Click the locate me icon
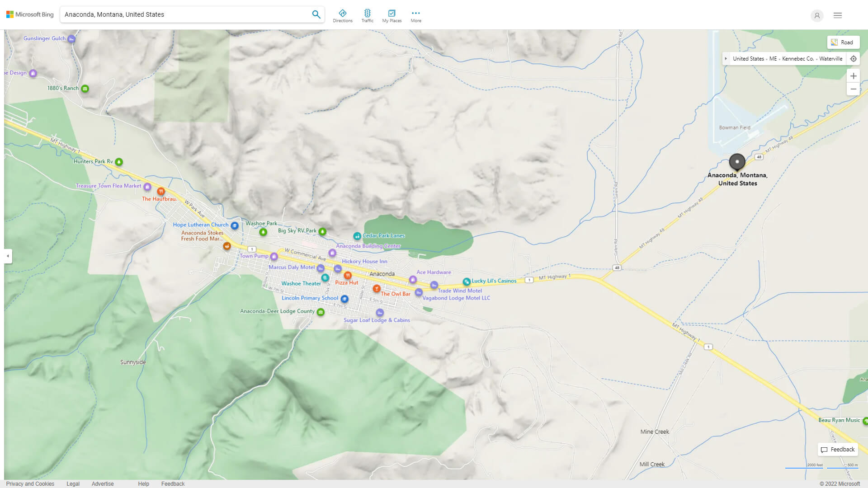Image resolution: width=868 pixels, height=488 pixels. 854,59
